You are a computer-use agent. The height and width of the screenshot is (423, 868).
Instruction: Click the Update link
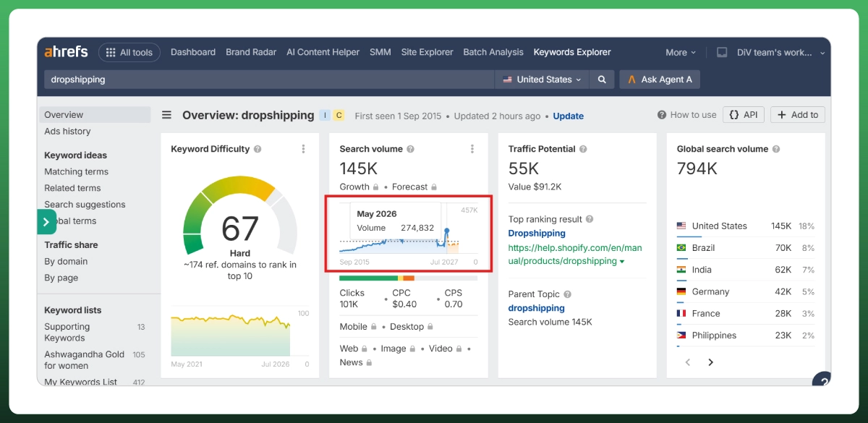coord(569,116)
